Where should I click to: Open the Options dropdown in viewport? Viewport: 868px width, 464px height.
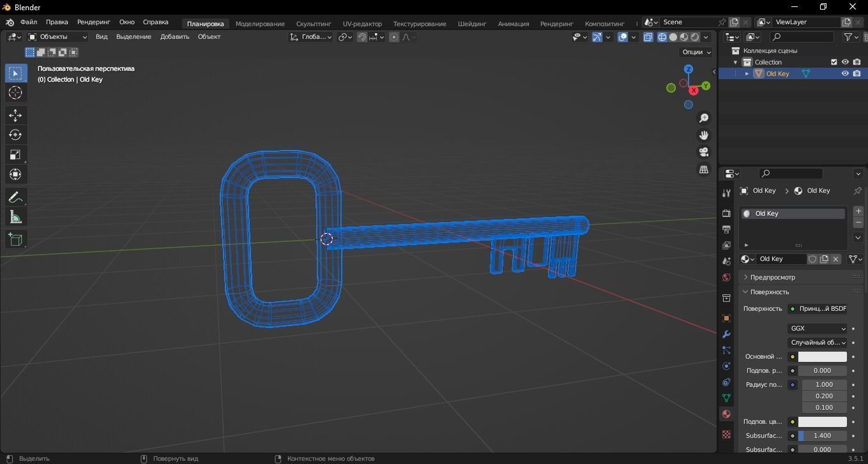coord(696,52)
